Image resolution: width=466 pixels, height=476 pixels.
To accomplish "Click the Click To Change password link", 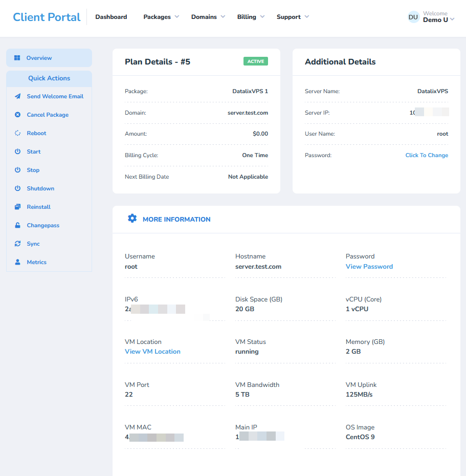I will (427, 155).
